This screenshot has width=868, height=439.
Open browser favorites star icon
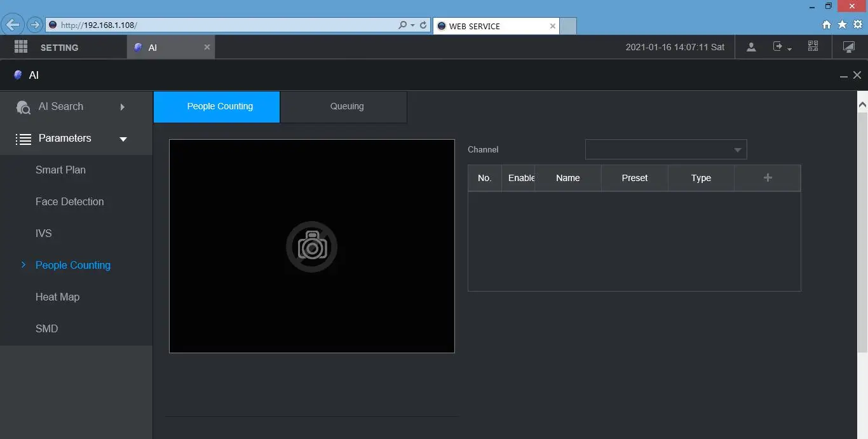pyautogui.click(x=842, y=25)
